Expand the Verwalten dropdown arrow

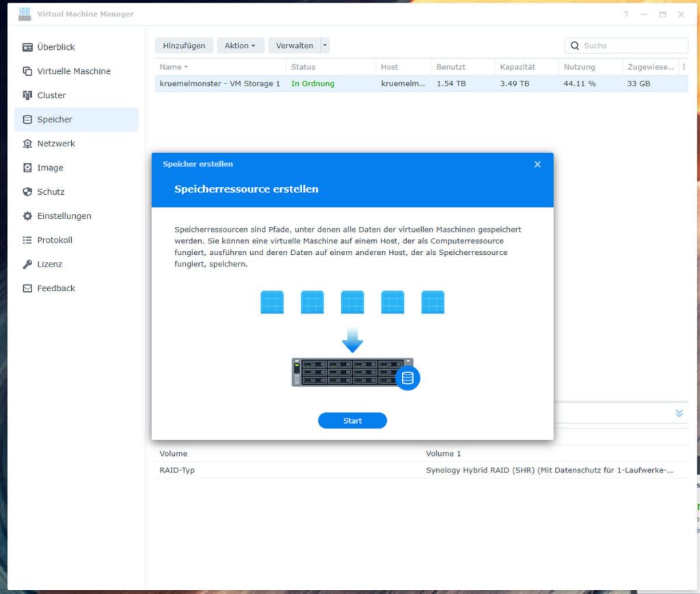[x=325, y=46]
